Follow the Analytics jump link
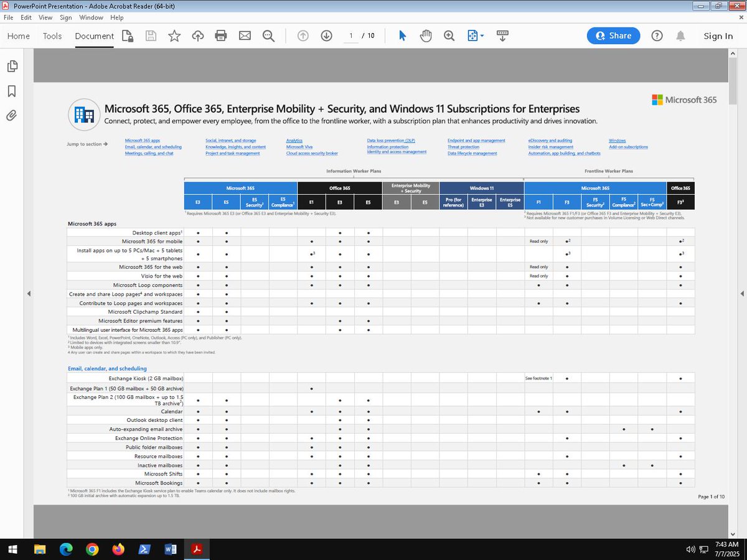747x560 pixels. [x=294, y=141]
